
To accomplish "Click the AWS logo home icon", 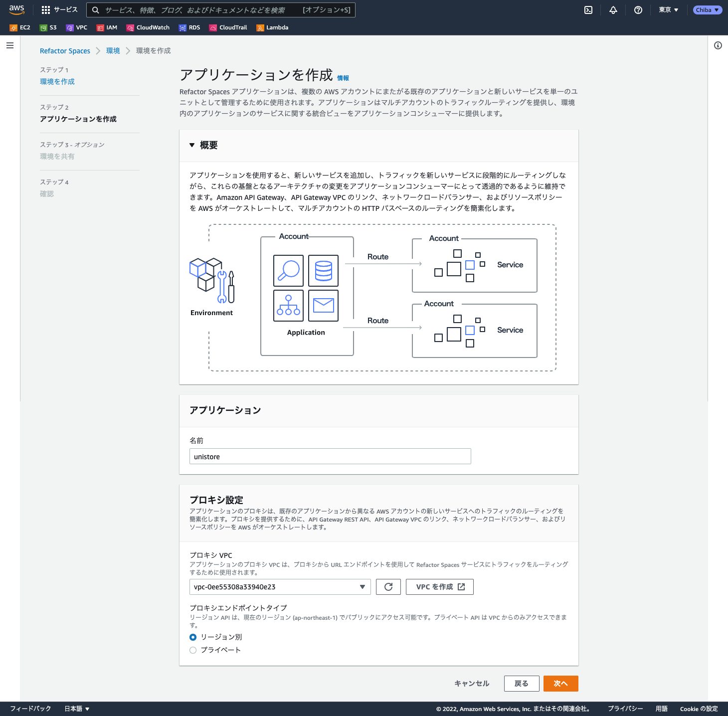I will point(16,10).
